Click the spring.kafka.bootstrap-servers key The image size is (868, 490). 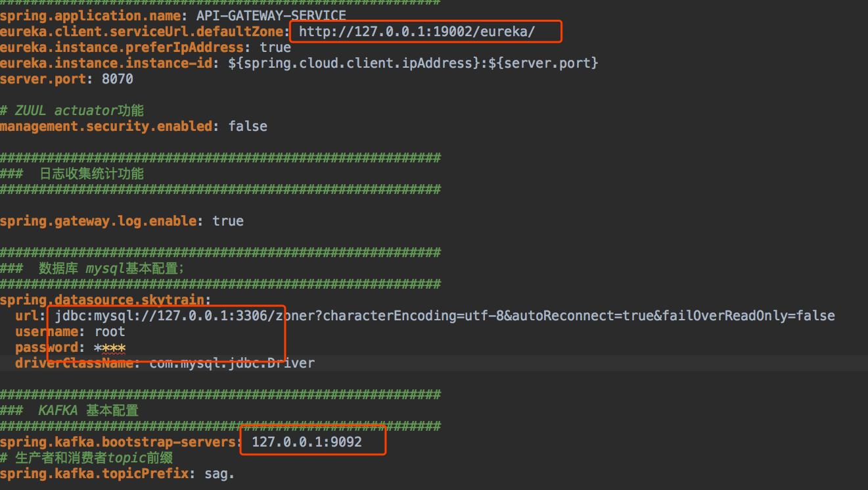[118, 442]
